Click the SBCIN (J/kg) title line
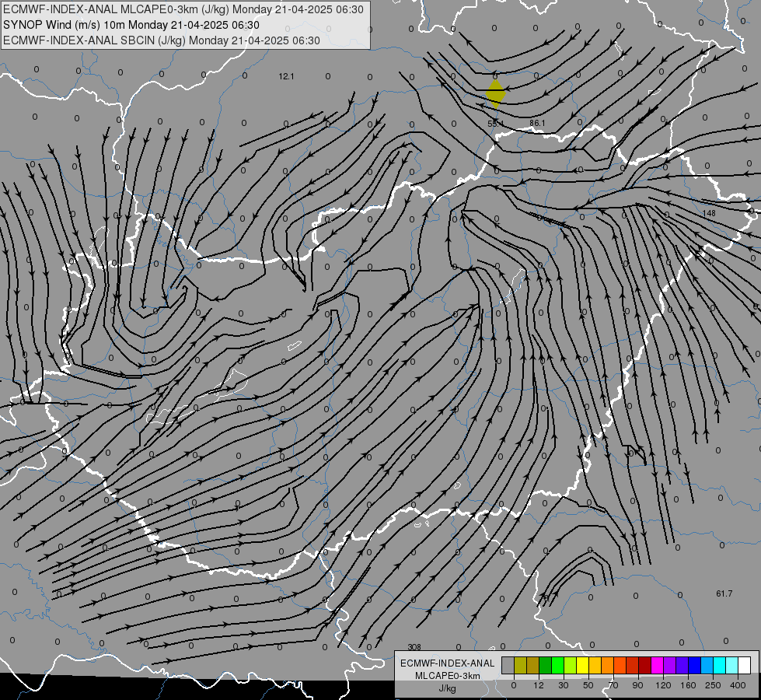This screenshot has width=761, height=700. (x=162, y=40)
